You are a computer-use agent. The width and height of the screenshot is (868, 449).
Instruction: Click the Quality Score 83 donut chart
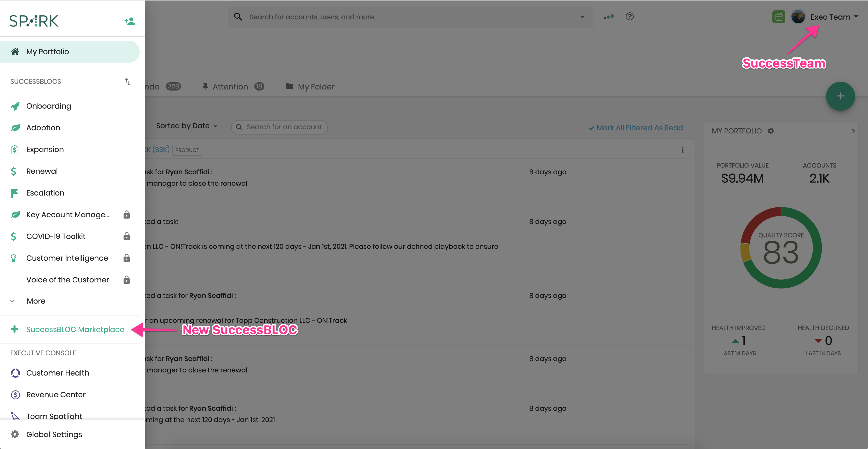(781, 248)
